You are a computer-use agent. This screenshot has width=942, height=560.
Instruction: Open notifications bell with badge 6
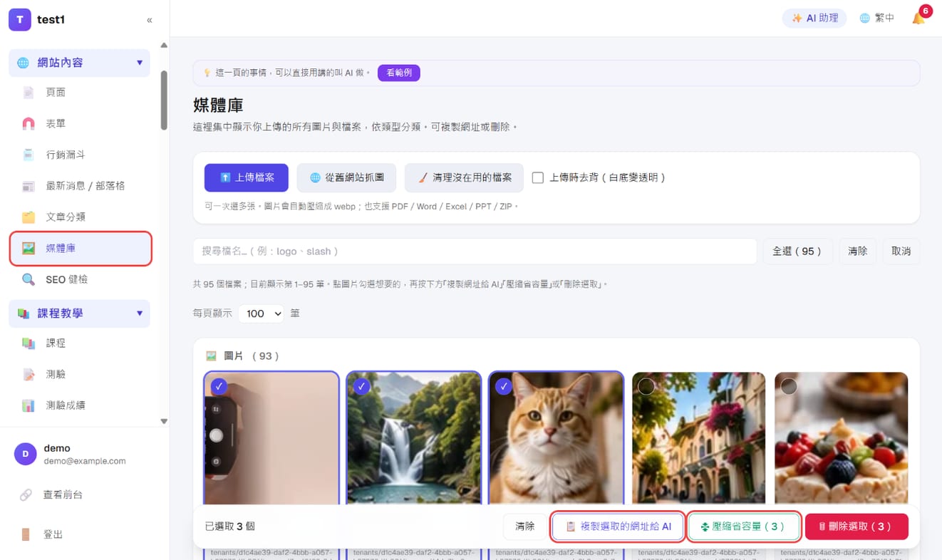click(919, 18)
